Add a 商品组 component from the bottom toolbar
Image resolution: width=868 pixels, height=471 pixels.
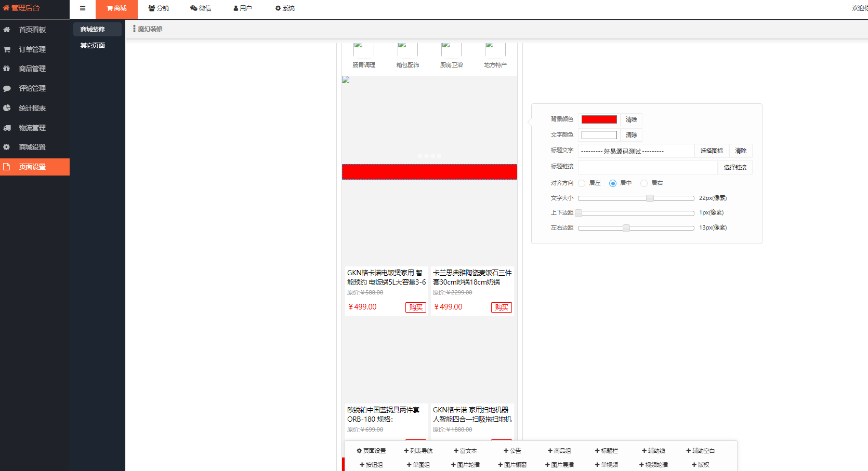click(x=560, y=451)
